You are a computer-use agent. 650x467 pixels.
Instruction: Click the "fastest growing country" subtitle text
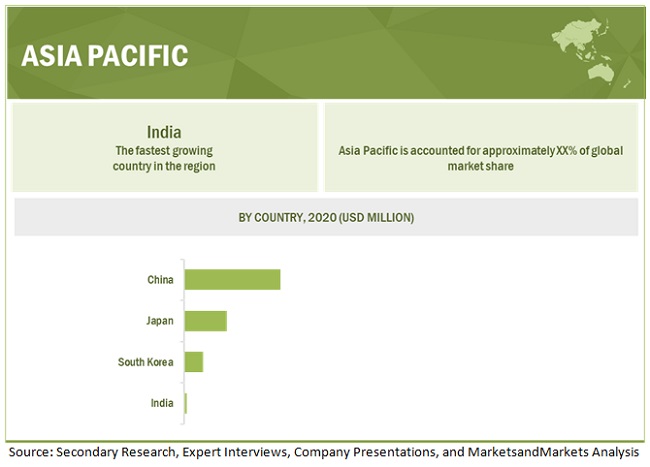tap(163, 158)
